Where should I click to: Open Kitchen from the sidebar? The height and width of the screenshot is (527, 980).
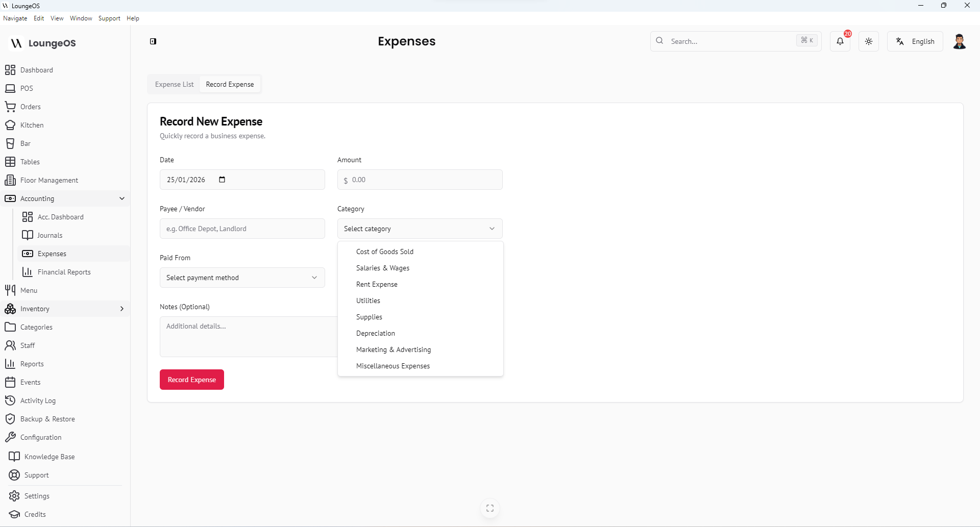point(32,125)
